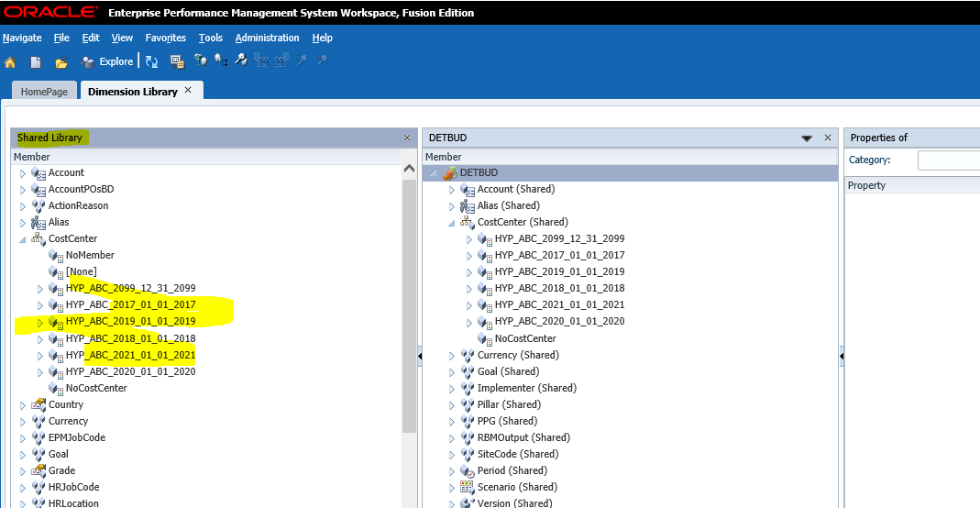Expand HYP_ABC_2018_01_01_2018 in Shared Library
The width and height of the screenshot is (980, 508).
click(40, 338)
